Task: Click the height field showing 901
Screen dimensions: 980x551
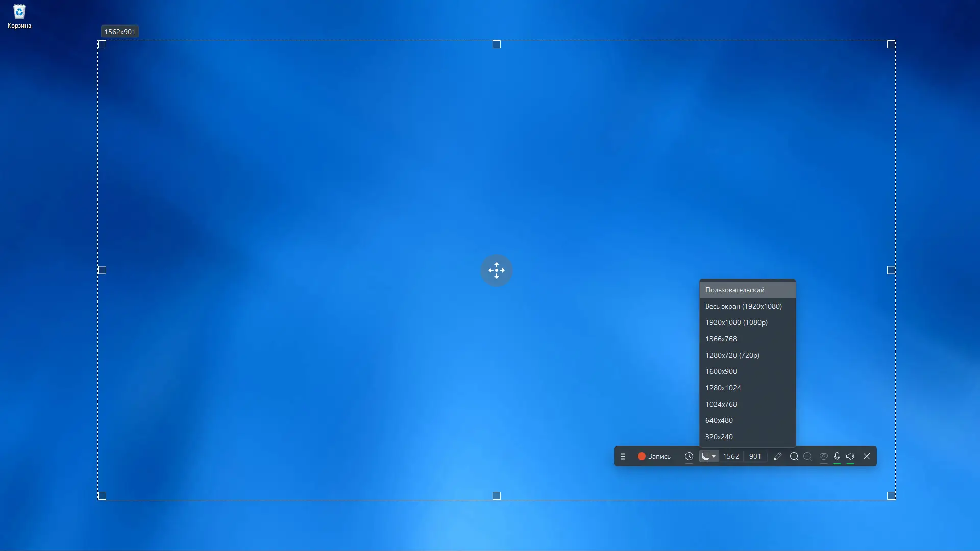Action: click(755, 456)
